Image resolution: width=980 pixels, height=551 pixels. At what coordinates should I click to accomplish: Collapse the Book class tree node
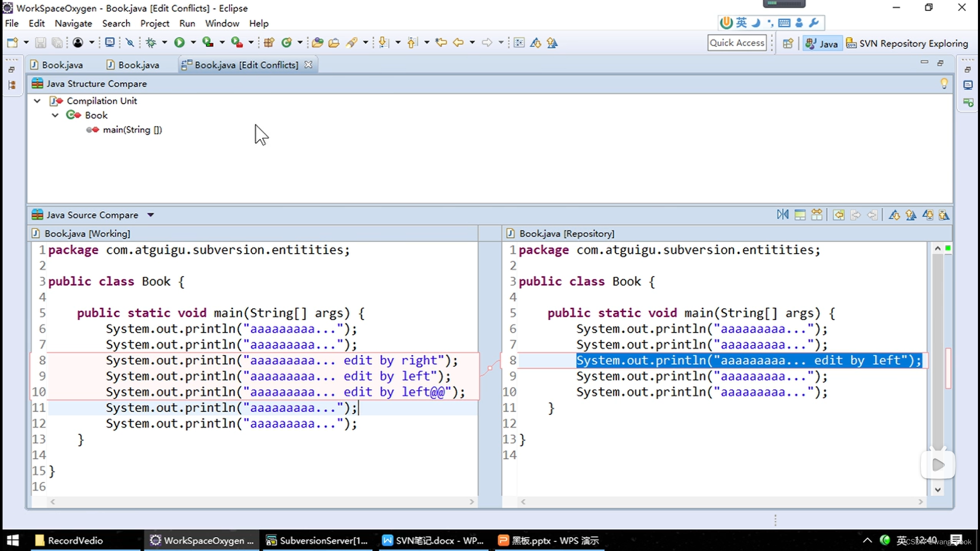55,115
